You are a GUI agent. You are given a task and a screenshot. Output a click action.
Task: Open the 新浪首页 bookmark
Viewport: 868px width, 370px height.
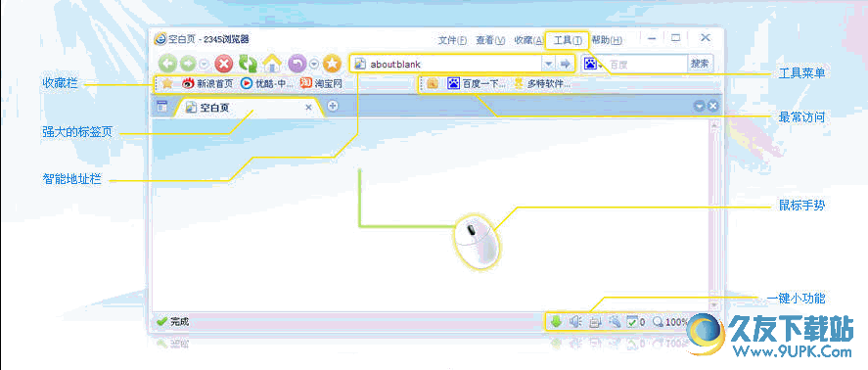click(x=207, y=83)
